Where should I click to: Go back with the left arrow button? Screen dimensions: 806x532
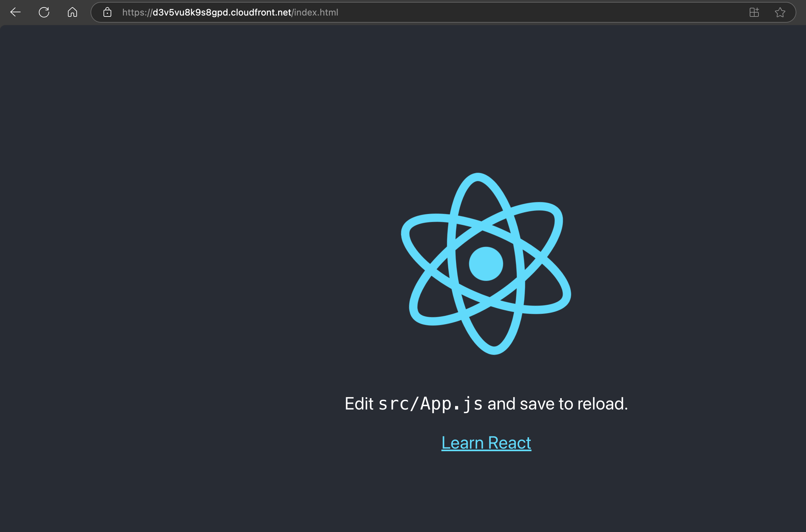[x=16, y=12]
